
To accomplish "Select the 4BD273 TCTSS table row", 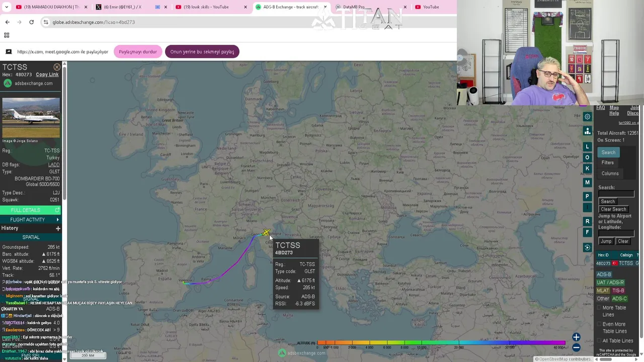I will tap(617, 263).
